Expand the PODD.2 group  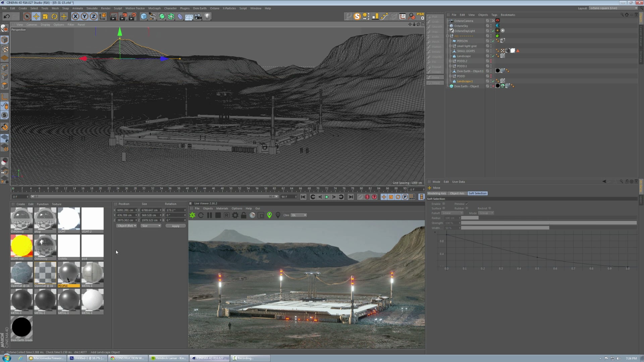point(450,61)
